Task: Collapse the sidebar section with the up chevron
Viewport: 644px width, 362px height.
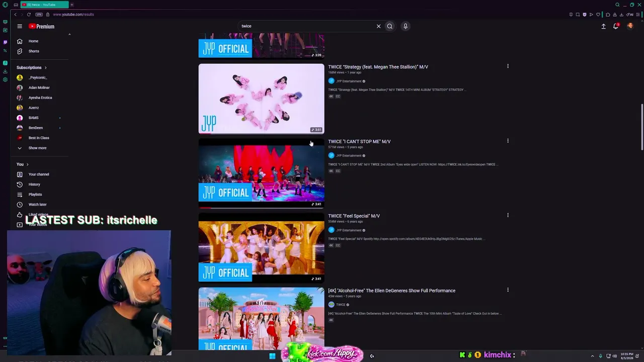Action: coord(69,34)
